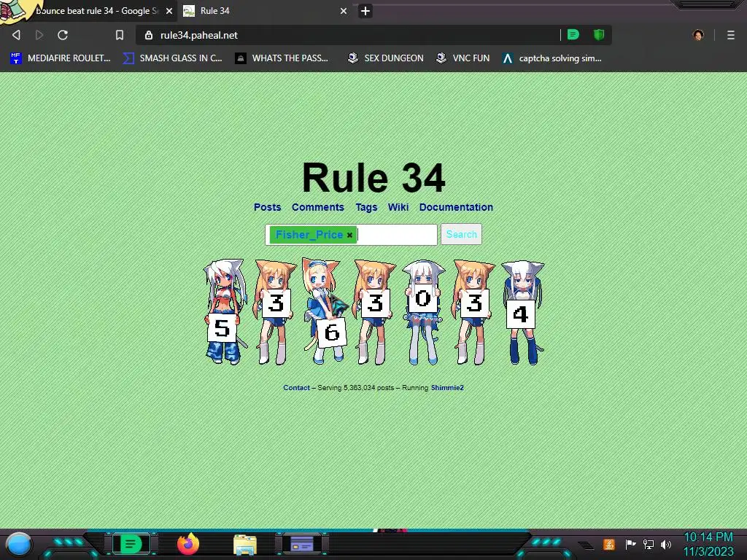747x560 pixels.
Task: Bookmark this page using the bookmark icon
Action: (x=120, y=35)
